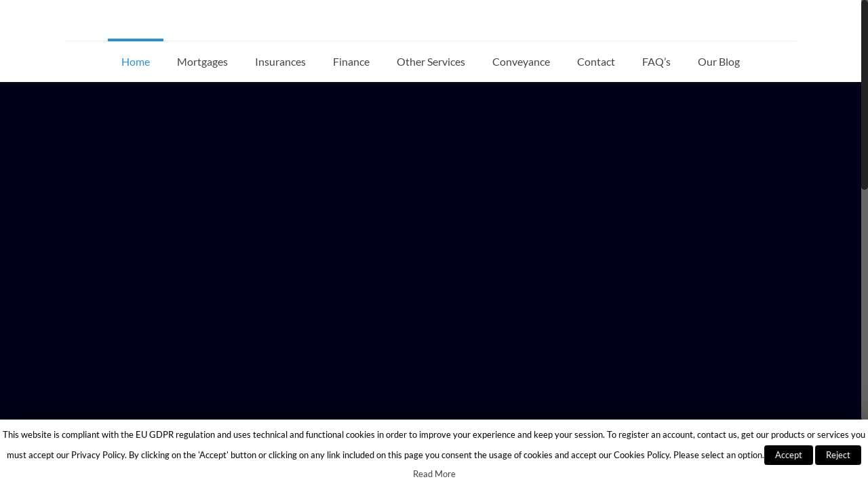Open the Conveyance page
The height and width of the screenshot is (488, 868).
coord(521,62)
